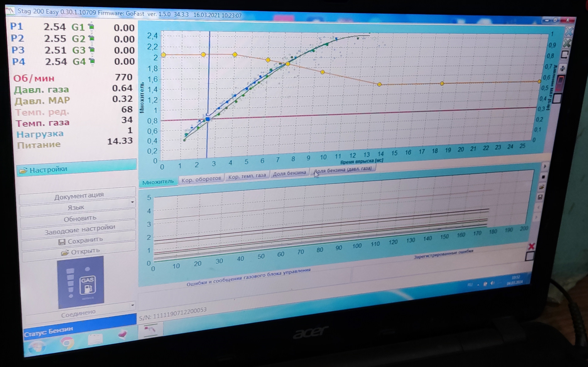Click the green X icon beside the map

567,43
